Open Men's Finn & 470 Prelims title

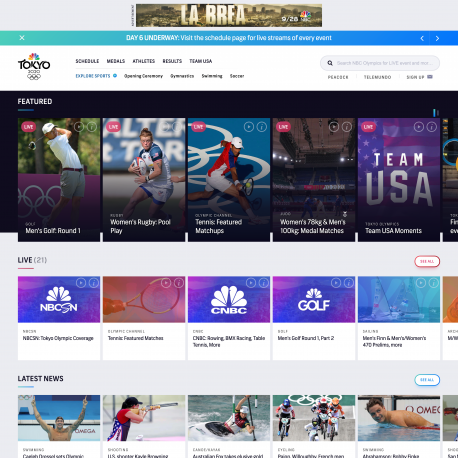pos(394,341)
